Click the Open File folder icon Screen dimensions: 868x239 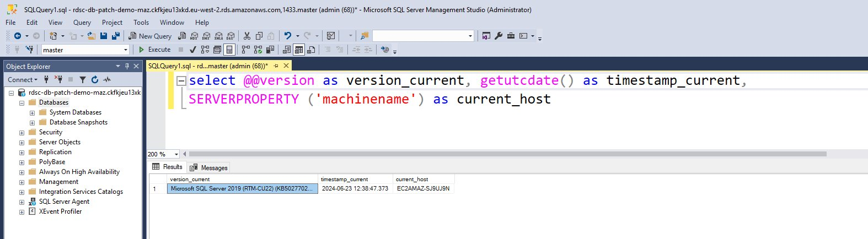pos(91,36)
